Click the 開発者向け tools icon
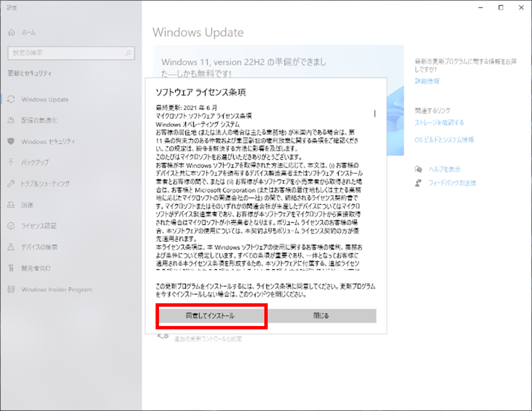 [11, 268]
